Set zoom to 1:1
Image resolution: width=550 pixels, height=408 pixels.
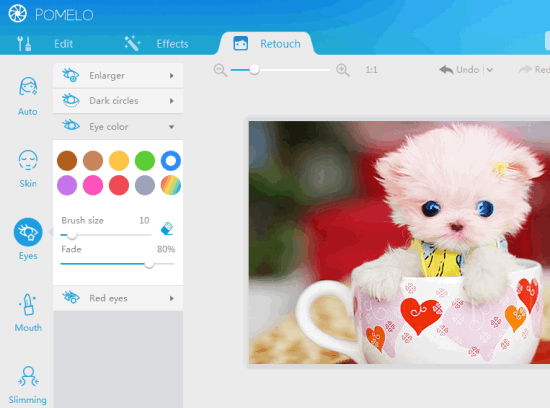pos(371,70)
